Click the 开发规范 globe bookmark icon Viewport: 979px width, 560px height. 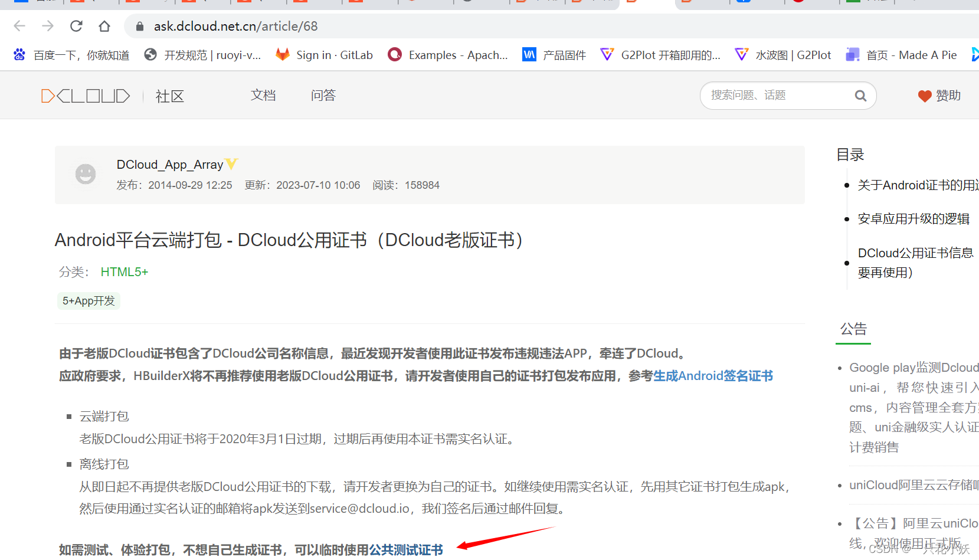[150, 55]
